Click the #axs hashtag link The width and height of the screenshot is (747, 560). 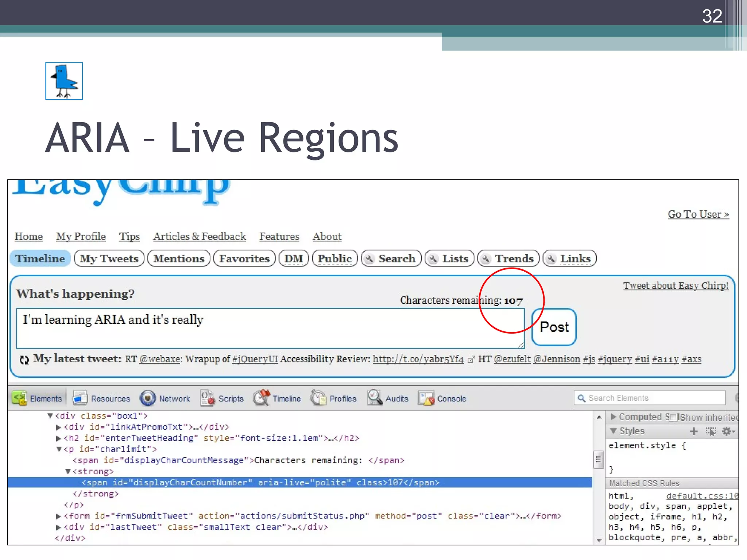tap(692, 359)
